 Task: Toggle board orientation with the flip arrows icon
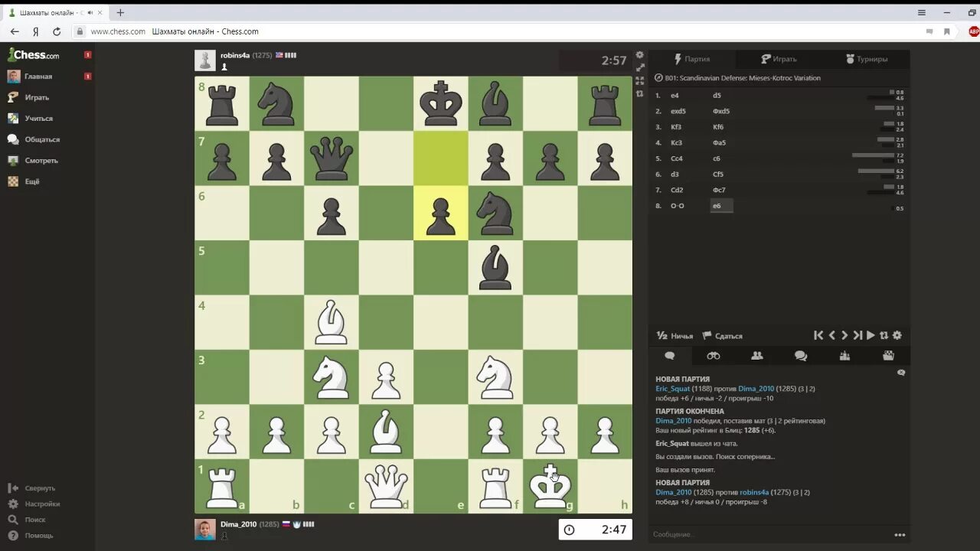tap(883, 335)
